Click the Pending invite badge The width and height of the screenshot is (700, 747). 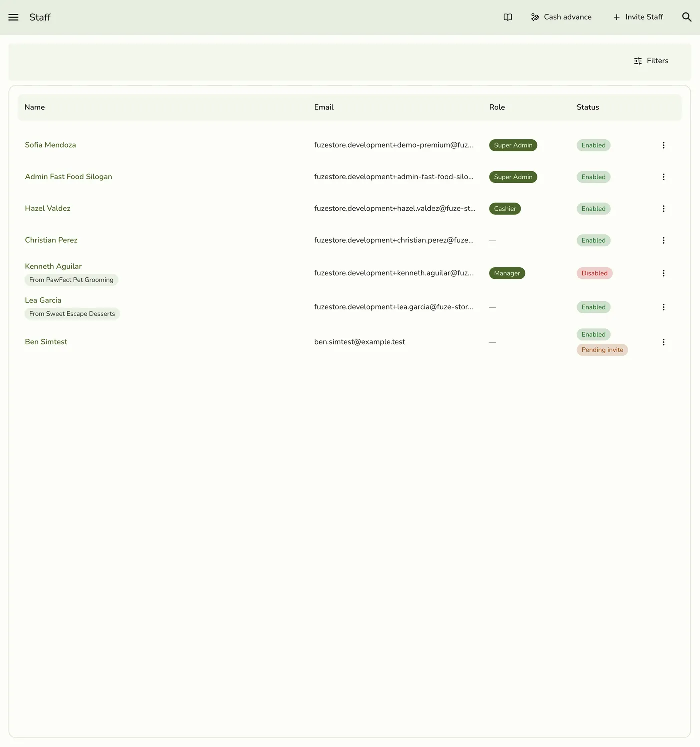602,350
